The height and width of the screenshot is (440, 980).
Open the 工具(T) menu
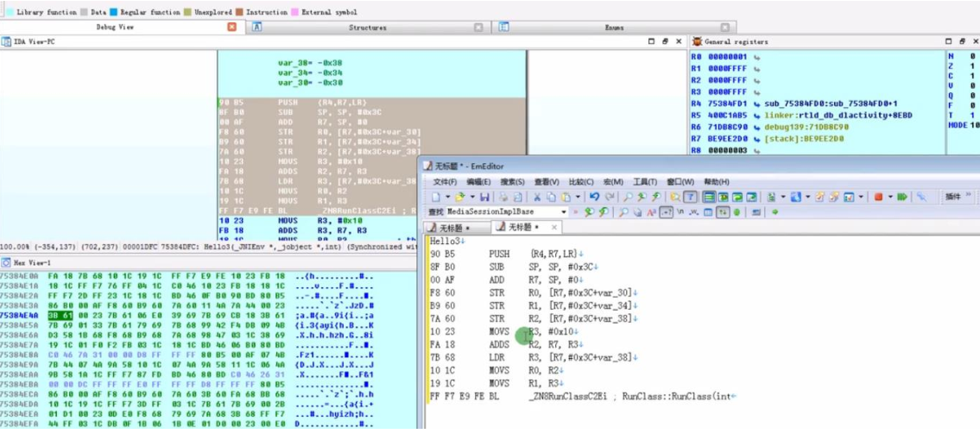pyautogui.click(x=645, y=182)
